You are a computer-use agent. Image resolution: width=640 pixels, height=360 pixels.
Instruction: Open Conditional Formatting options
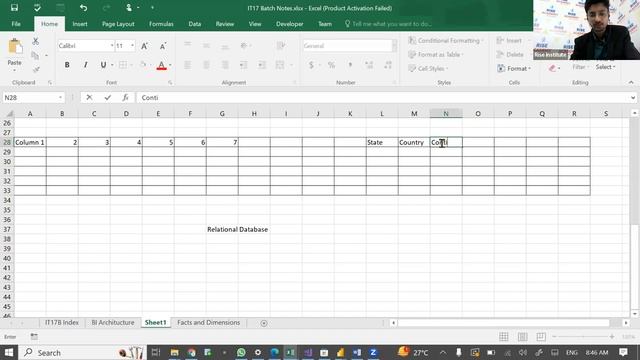446,41
